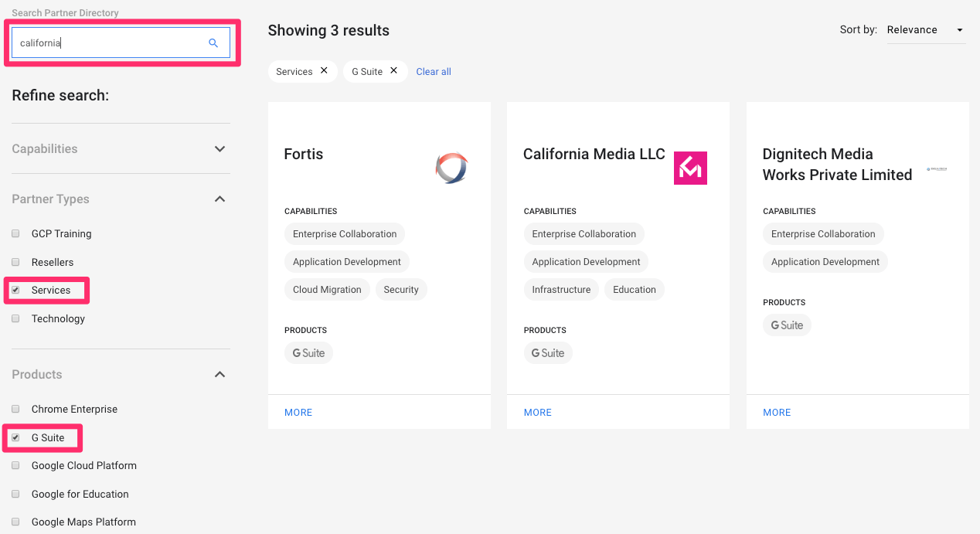Click the Dignitech G Suite product chip
The image size is (980, 534).
coord(787,325)
